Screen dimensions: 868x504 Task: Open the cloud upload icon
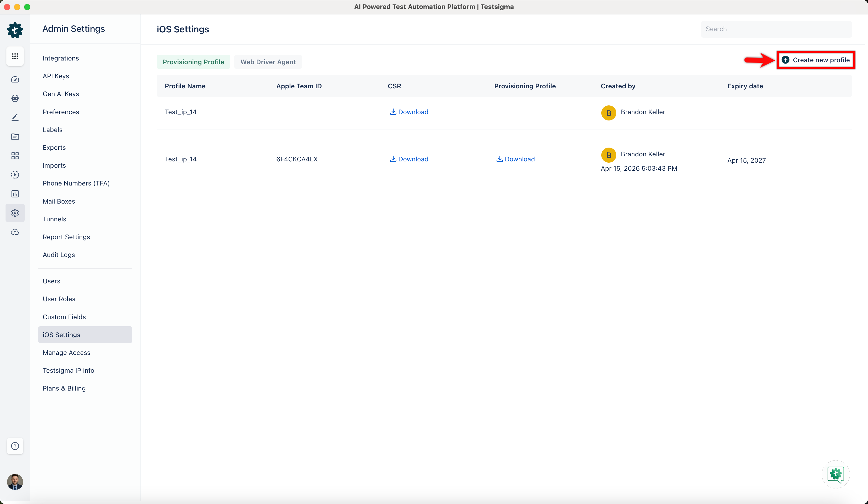15,232
